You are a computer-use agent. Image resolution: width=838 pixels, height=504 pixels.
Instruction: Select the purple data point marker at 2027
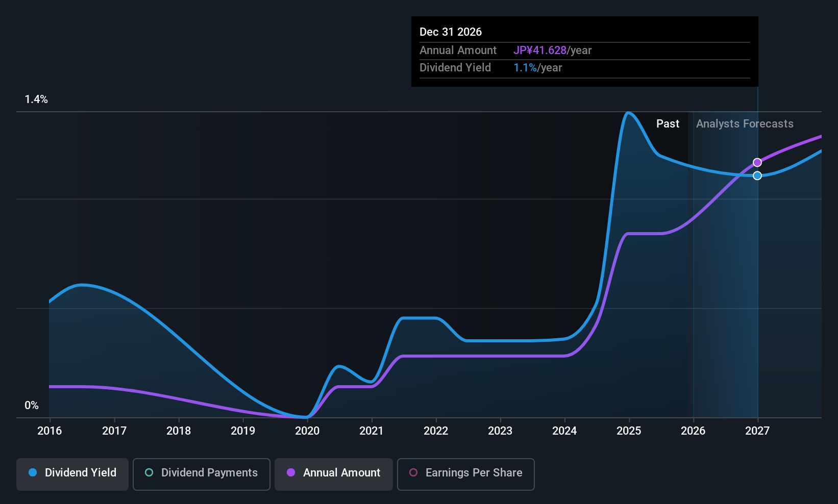pyautogui.click(x=757, y=162)
